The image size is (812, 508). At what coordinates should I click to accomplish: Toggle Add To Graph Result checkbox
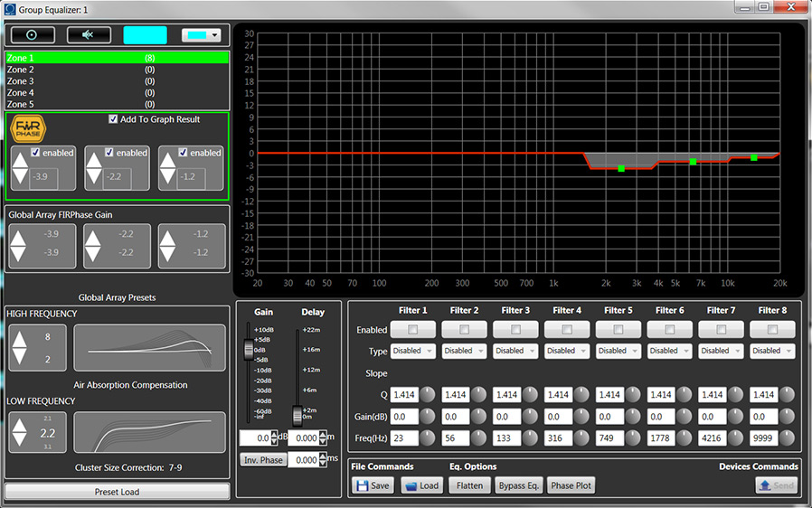(x=113, y=119)
